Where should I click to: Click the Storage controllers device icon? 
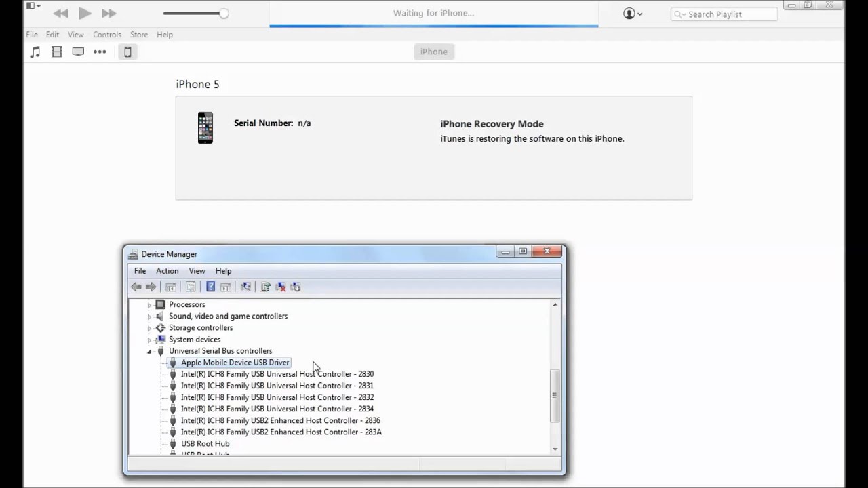(x=161, y=328)
